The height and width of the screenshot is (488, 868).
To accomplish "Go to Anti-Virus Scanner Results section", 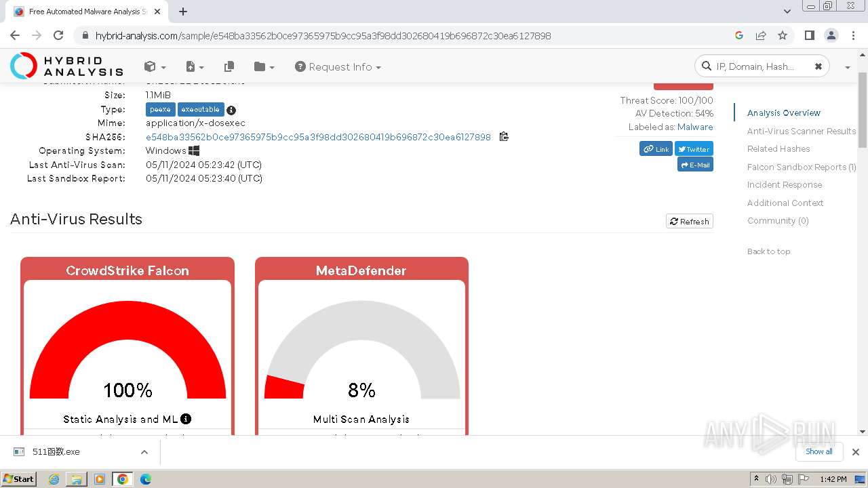I will tap(802, 131).
